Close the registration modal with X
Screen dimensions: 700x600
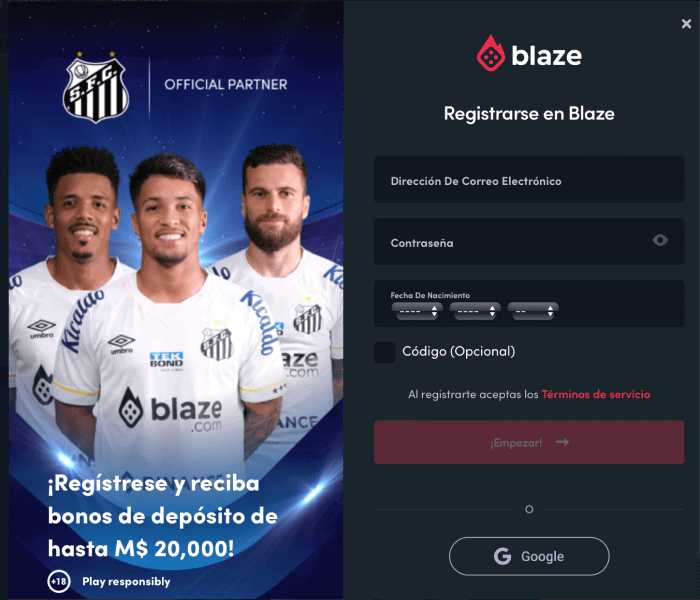point(686,23)
